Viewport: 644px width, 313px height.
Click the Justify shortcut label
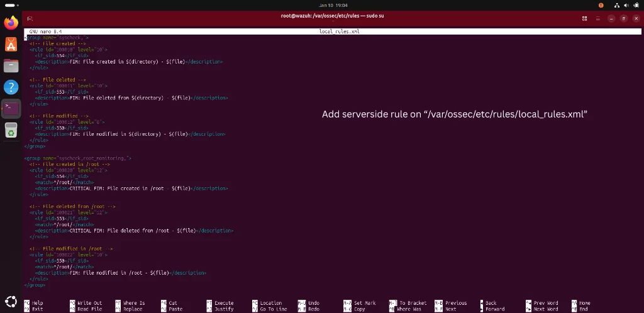pos(224,309)
